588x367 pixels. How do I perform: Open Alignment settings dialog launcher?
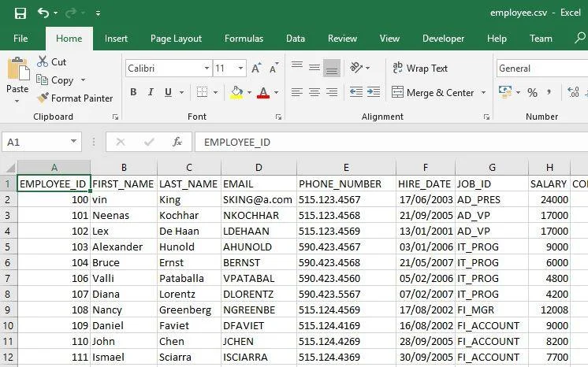487,117
